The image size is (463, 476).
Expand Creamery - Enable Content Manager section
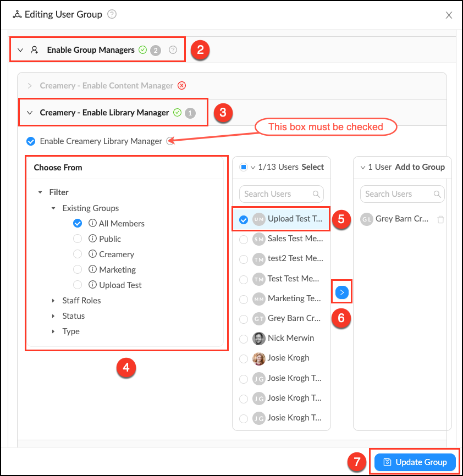coord(30,86)
